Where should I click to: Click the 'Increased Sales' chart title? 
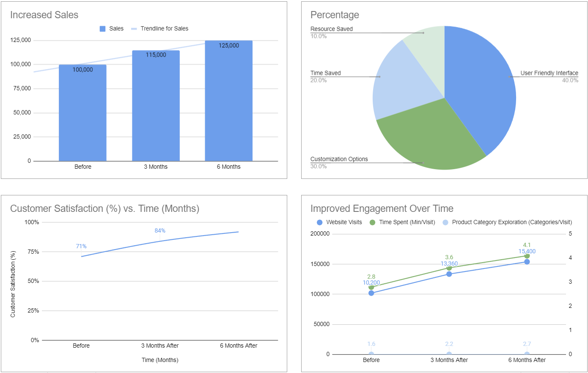click(x=44, y=15)
